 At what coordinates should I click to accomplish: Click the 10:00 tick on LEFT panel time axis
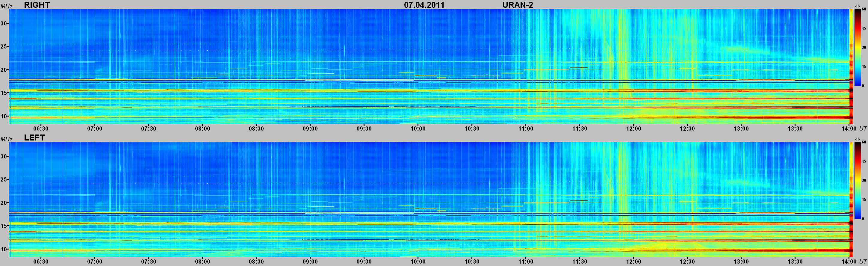point(418,261)
